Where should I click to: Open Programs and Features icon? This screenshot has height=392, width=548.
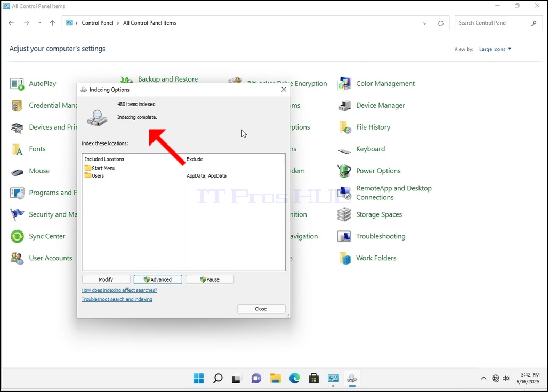pyautogui.click(x=17, y=193)
